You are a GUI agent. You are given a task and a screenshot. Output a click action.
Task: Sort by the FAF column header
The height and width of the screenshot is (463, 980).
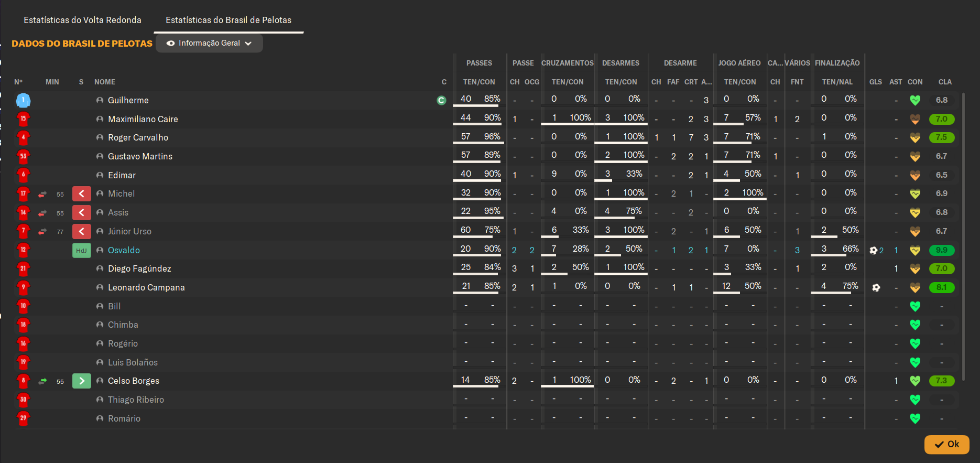[673, 82]
